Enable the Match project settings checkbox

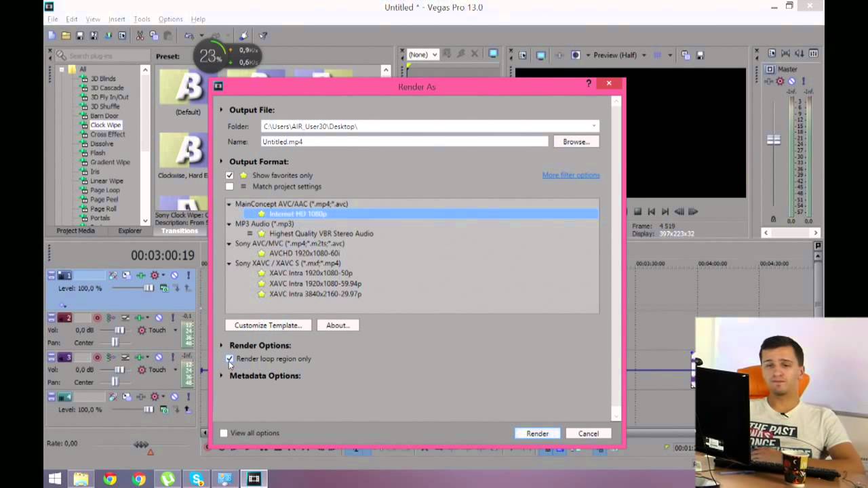pos(229,186)
